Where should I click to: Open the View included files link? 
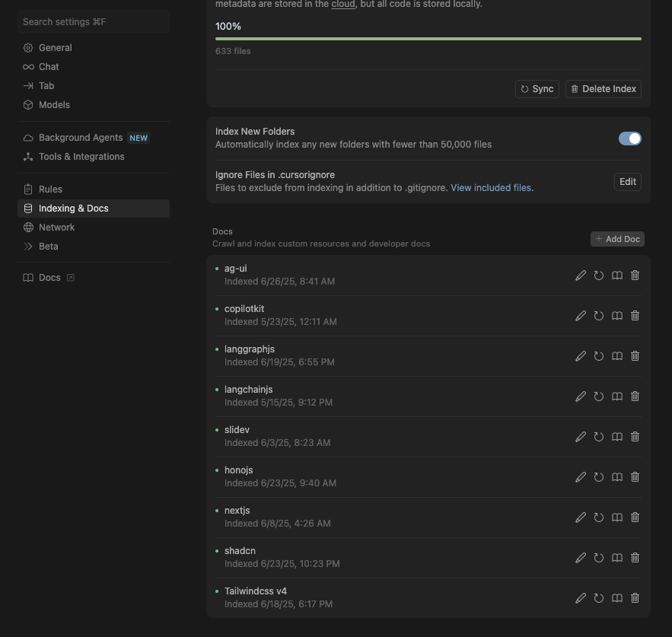[492, 188]
